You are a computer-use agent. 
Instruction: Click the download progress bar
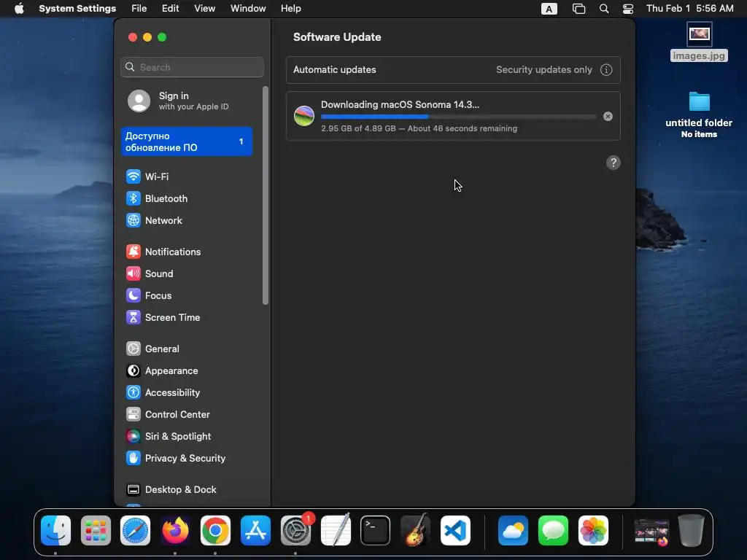(458, 117)
